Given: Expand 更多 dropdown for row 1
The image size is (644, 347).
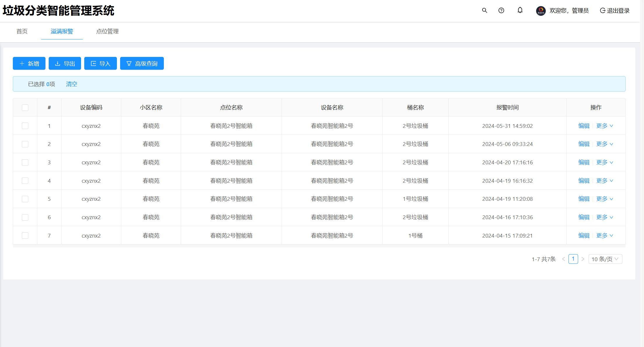Looking at the screenshot, I should point(604,126).
